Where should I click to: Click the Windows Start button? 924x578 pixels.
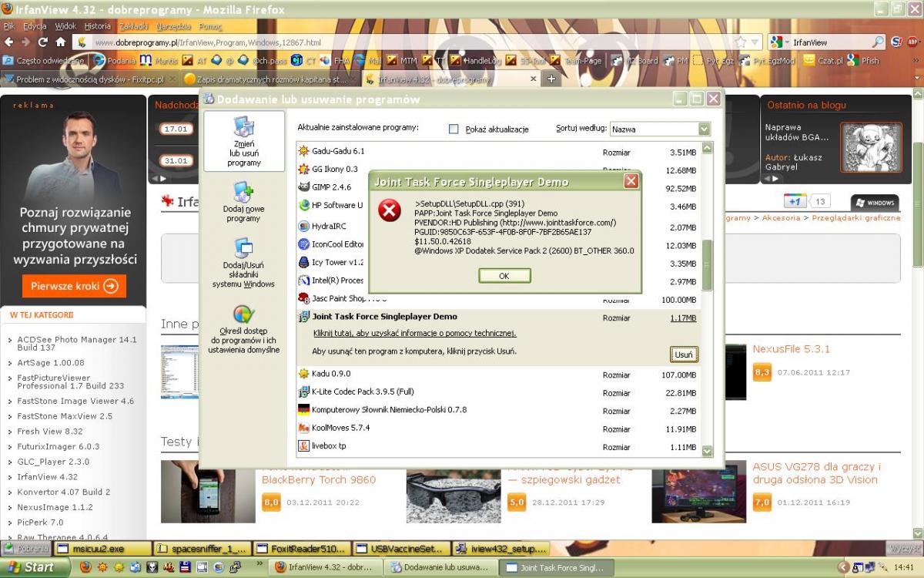[36, 567]
